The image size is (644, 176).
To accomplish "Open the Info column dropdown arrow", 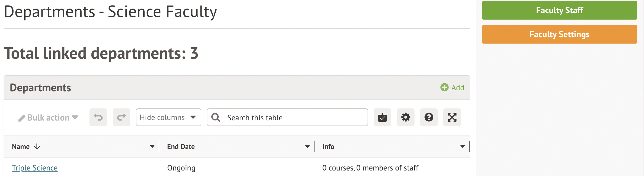I will pos(463,147).
